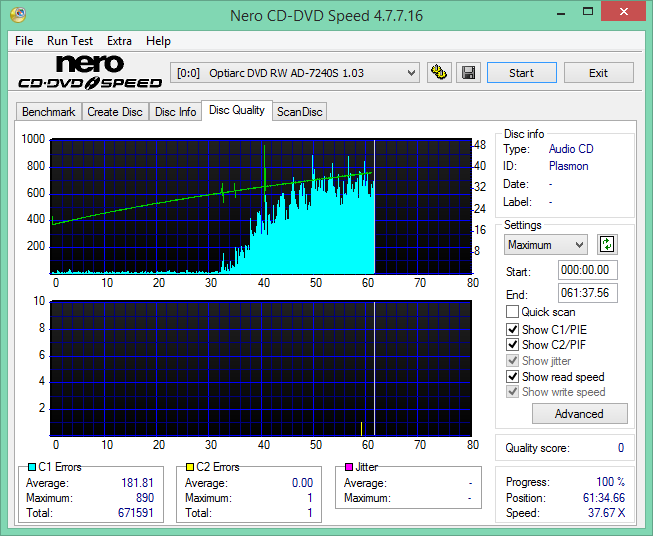This screenshot has height=536, width=653.
Task: Click the Audio CD type value
Action: (x=571, y=149)
